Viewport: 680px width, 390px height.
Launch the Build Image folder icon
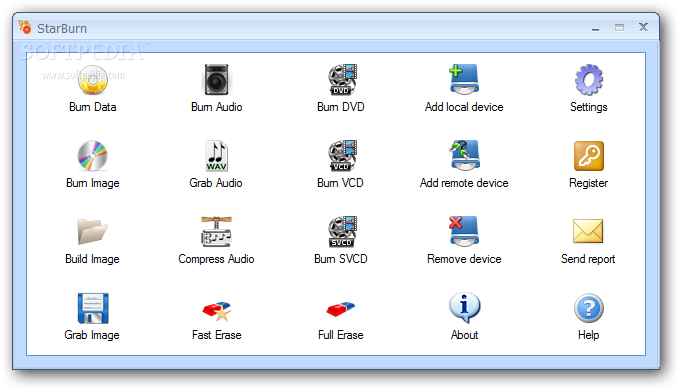(x=92, y=232)
